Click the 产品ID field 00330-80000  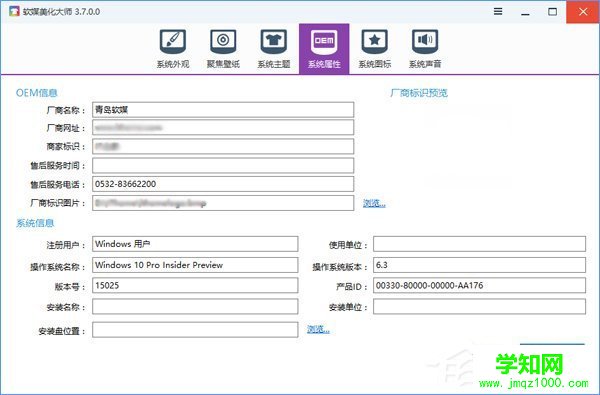tap(479, 286)
